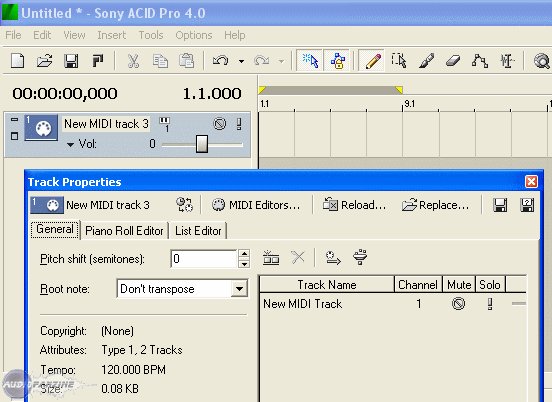Click add track icon beside pitch shift
The width and height of the screenshot is (552, 402).
pyautogui.click(x=271, y=258)
